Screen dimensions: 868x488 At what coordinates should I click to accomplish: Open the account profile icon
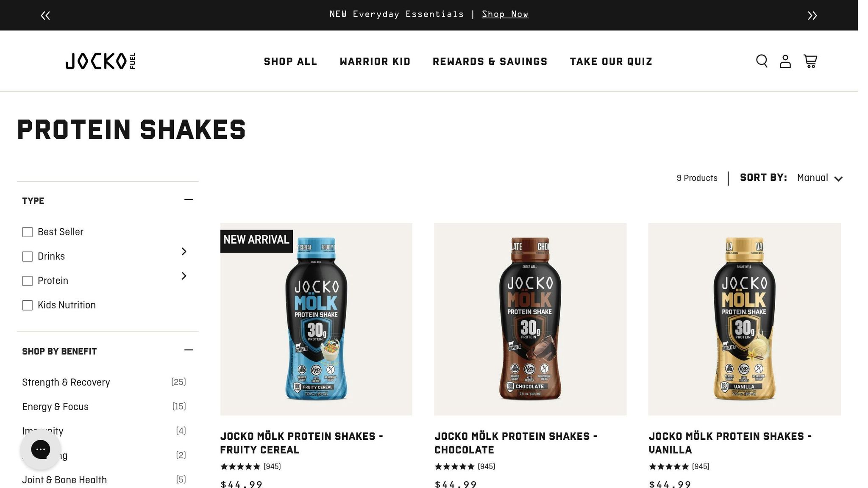pos(785,61)
